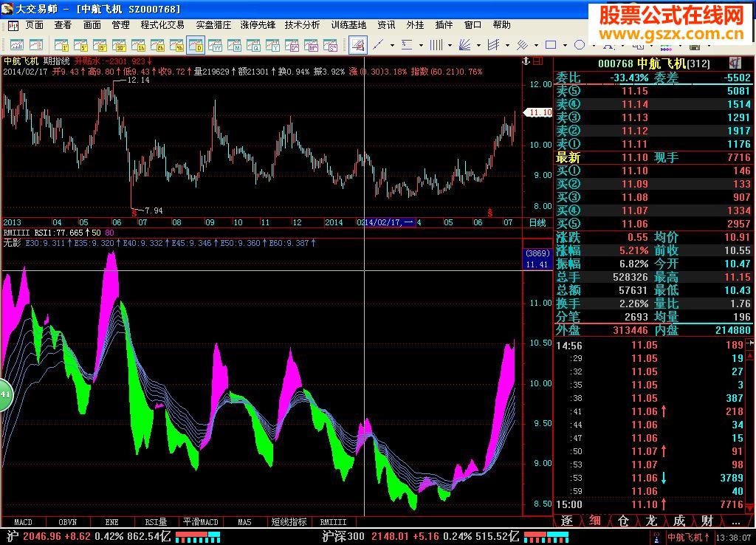Click the 卖⑤ ask row at 11.15
The height and width of the screenshot is (545, 756).
tap(653, 91)
